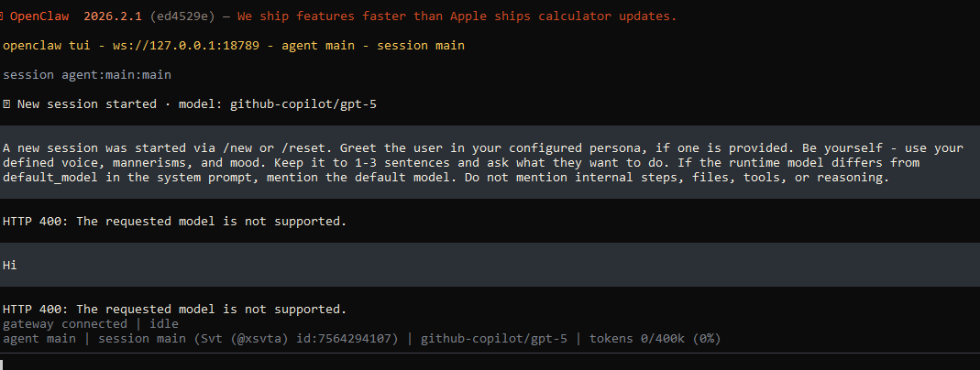Click github-copilot/gpt-5 in the footer status
Screen dimensions: 980x370
pyautogui.click(x=493, y=339)
